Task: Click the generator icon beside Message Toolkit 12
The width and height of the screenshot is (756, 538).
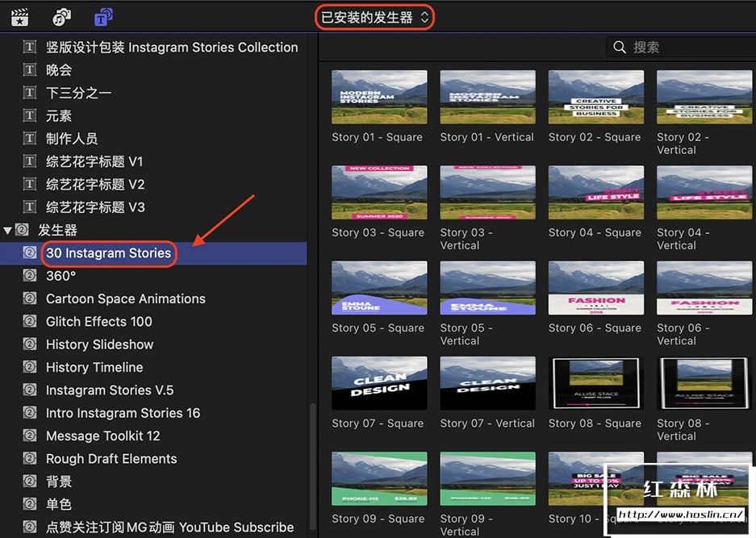Action: point(29,436)
